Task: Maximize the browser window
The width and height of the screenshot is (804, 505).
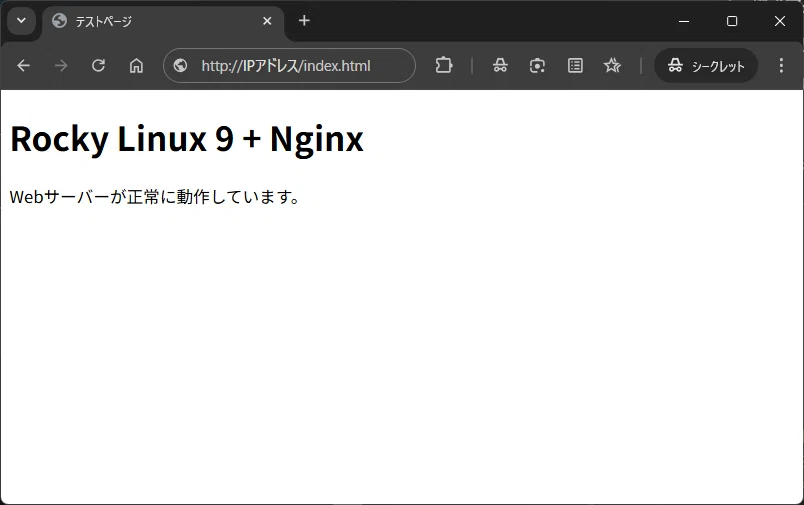Action: point(732,21)
